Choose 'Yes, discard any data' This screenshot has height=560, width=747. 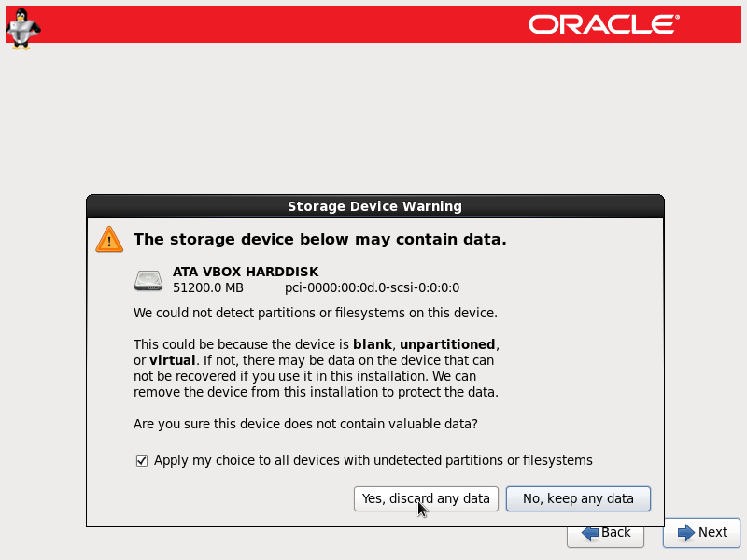point(426,498)
